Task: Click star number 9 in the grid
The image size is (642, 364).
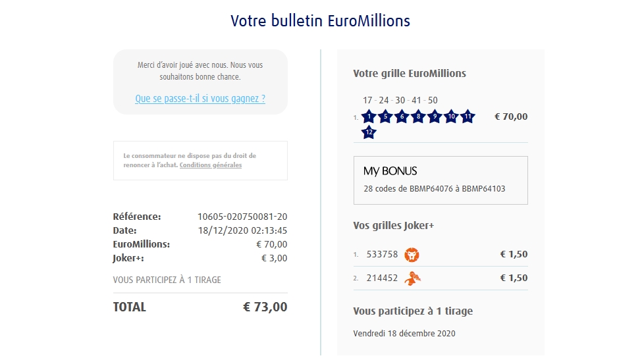Action: click(x=434, y=117)
